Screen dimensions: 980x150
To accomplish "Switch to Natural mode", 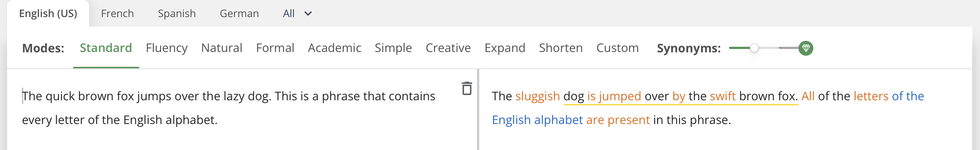I will (221, 48).
